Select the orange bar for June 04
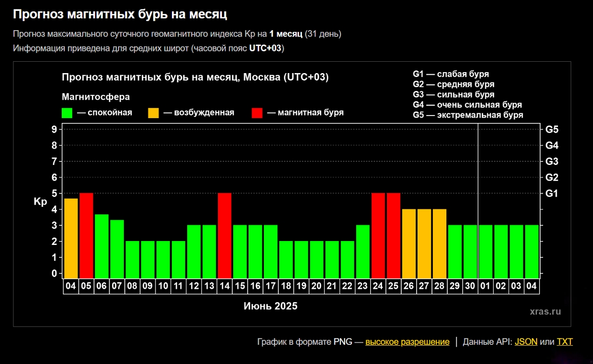Image resolution: width=593 pixels, height=364 pixels. (x=71, y=238)
